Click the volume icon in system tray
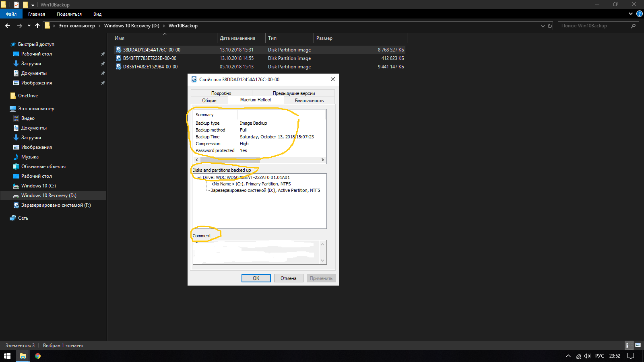Viewport: 644px width, 362px height. [587, 356]
